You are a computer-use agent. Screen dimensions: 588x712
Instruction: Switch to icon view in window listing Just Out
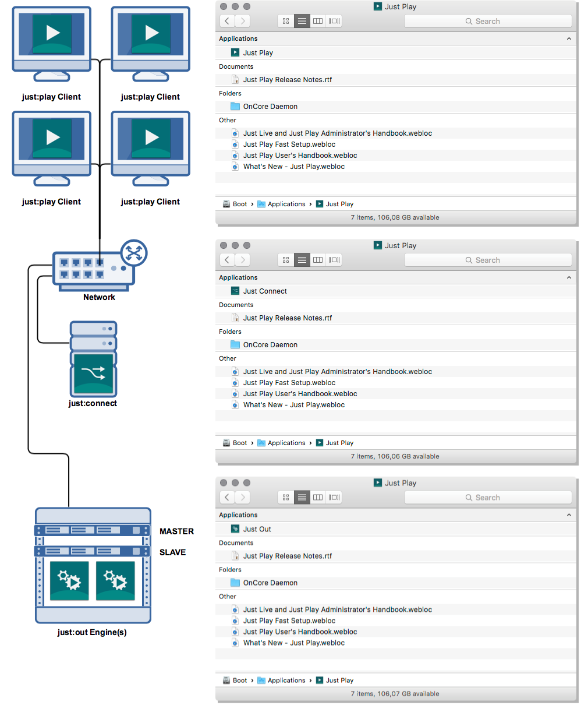click(286, 498)
